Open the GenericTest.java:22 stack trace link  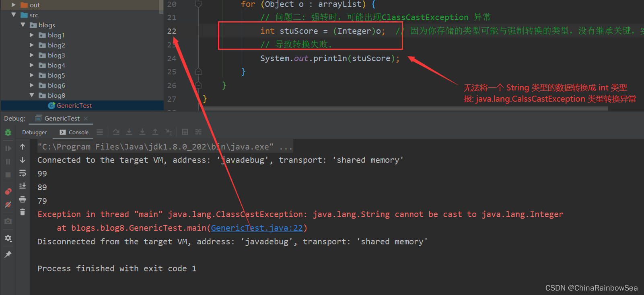click(257, 228)
